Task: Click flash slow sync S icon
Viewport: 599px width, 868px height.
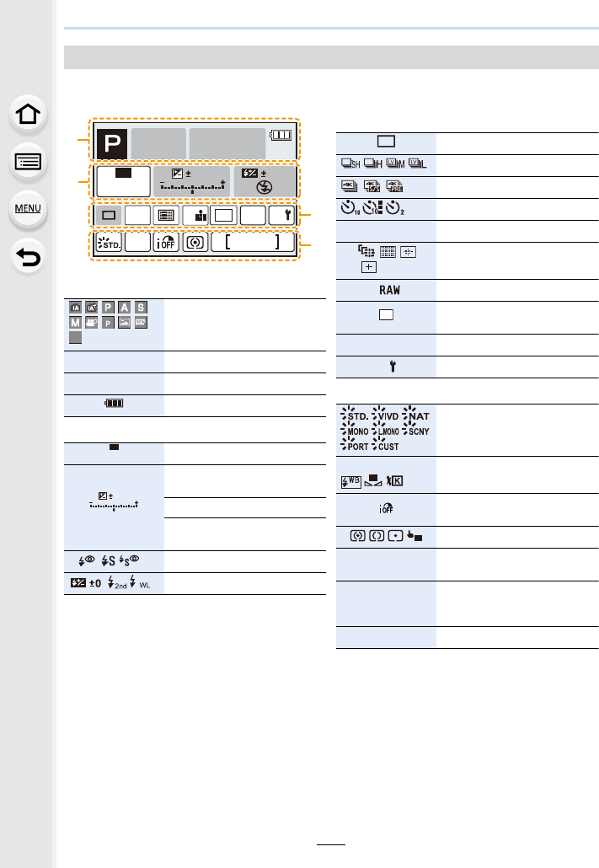Action: pyautogui.click(x=109, y=561)
